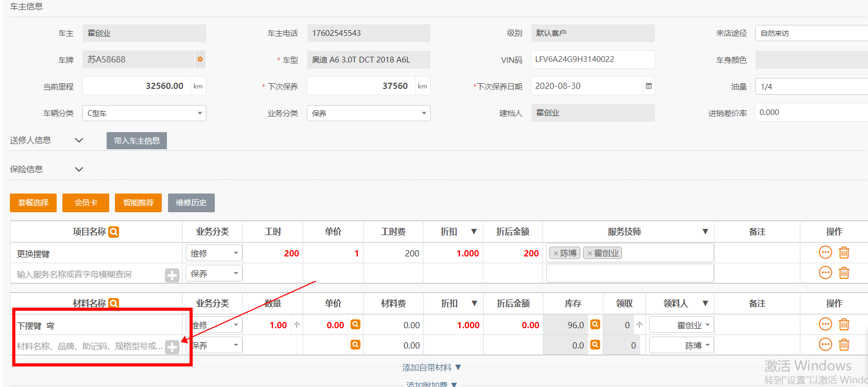This screenshot has width=868, height=387.
Task: Click up arrow beside quantity 1.00
Action: [x=296, y=325]
